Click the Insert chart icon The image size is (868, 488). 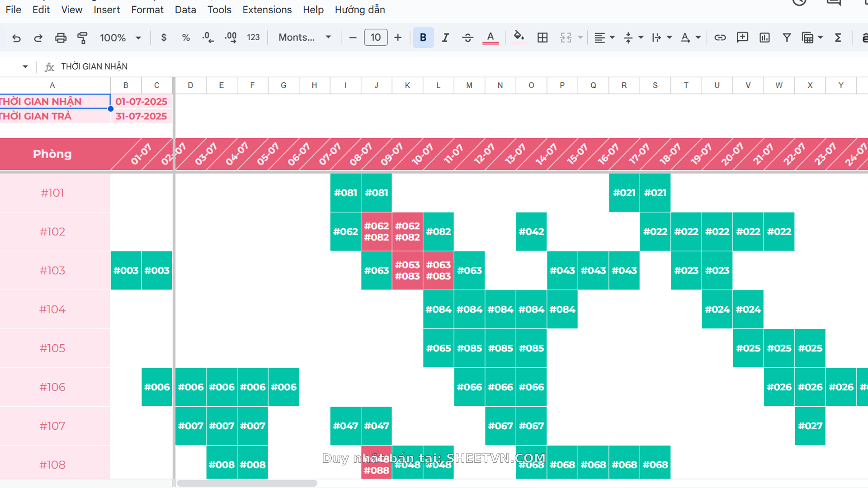[764, 38]
